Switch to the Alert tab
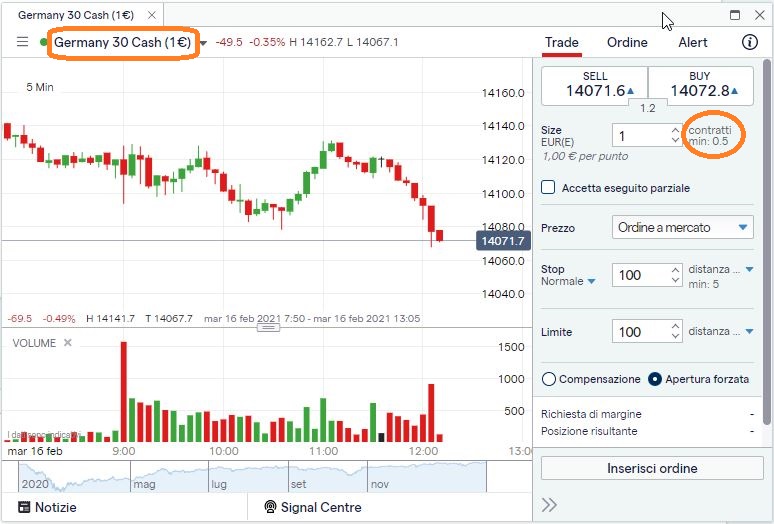This screenshot has width=774, height=524. (693, 42)
